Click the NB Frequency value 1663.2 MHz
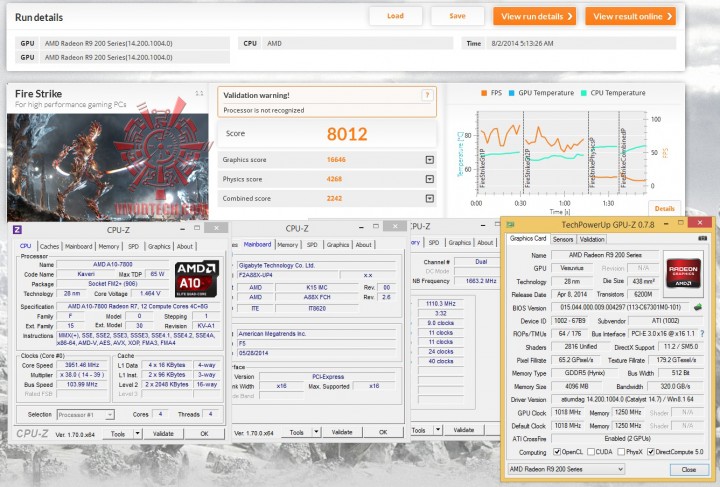The image size is (720, 487). 481,280
